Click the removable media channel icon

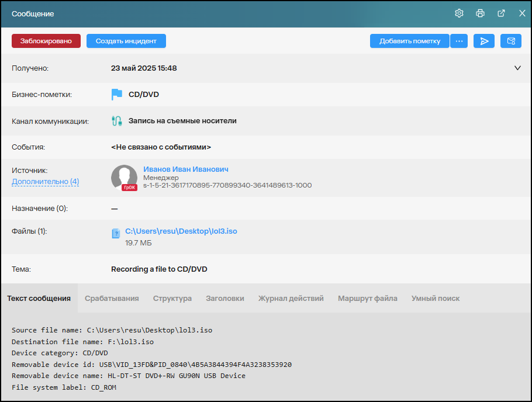(x=116, y=121)
